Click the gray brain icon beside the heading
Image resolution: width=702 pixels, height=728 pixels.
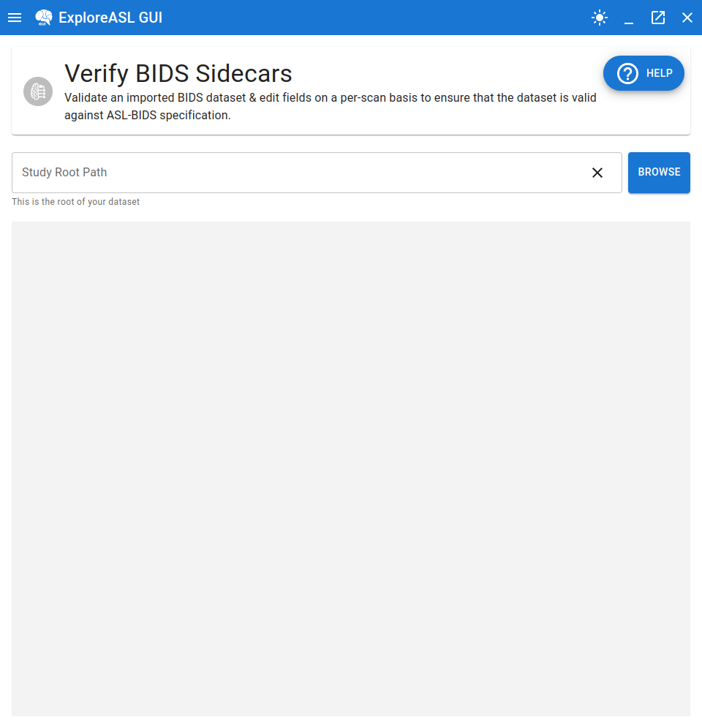coord(38,91)
